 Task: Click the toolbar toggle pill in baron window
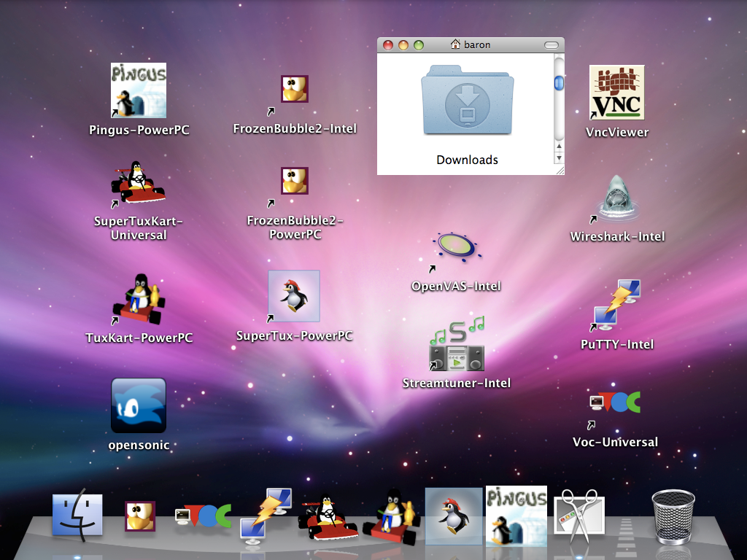(551, 44)
